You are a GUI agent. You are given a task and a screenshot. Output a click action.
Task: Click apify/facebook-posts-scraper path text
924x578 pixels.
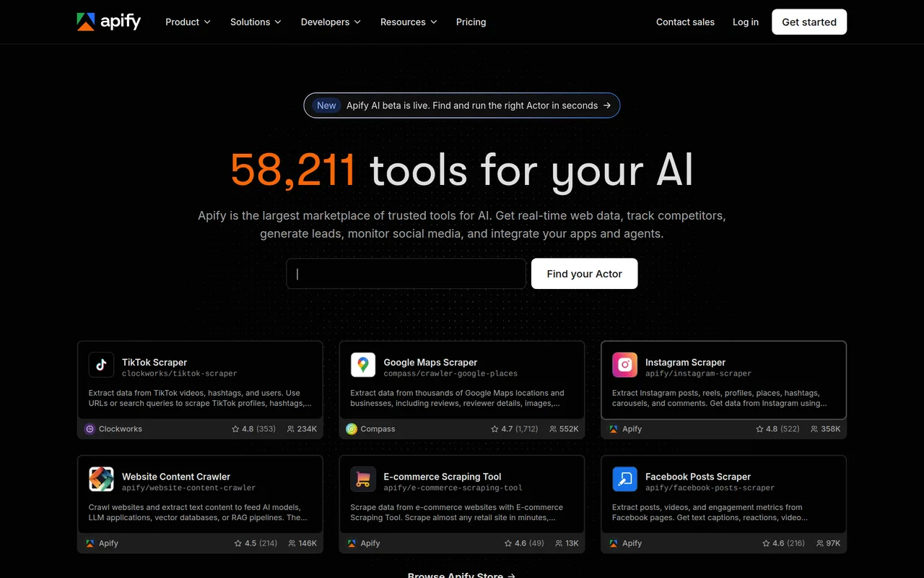[x=710, y=488]
